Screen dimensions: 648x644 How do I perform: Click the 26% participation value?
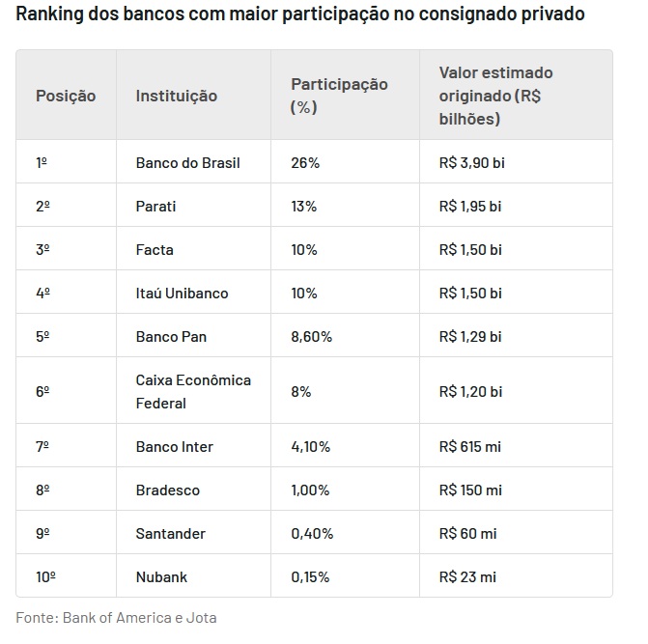click(305, 163)
